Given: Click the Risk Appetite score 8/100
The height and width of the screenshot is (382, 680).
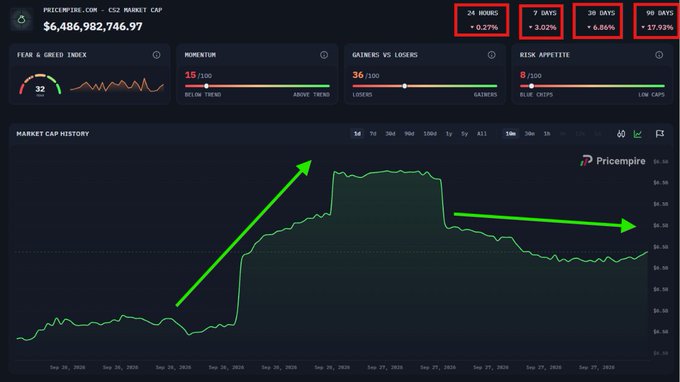Looking at the screenshot, I should (x=531, y=75).
